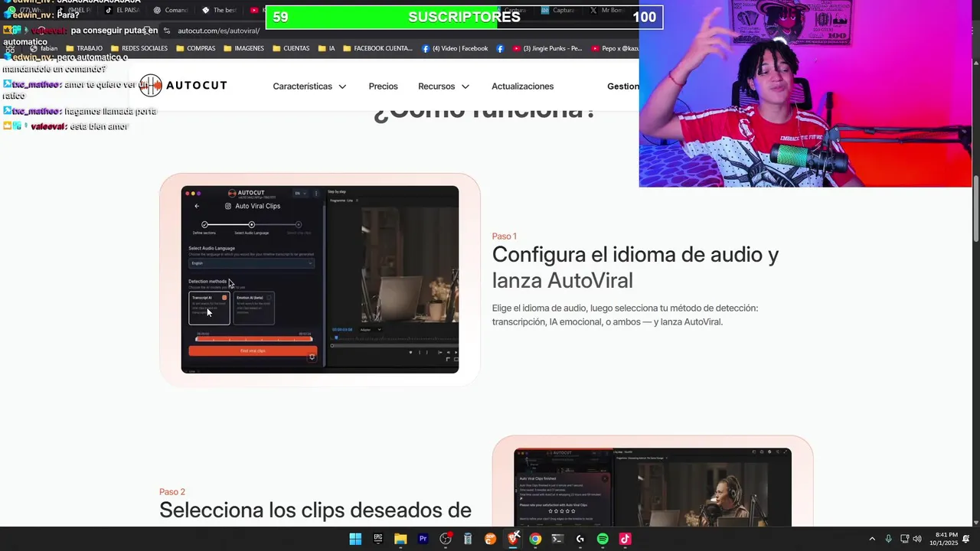Open the volume control tray icon
Image resolution: width=980 pixels, height=551 pixels.
(917, 539)
